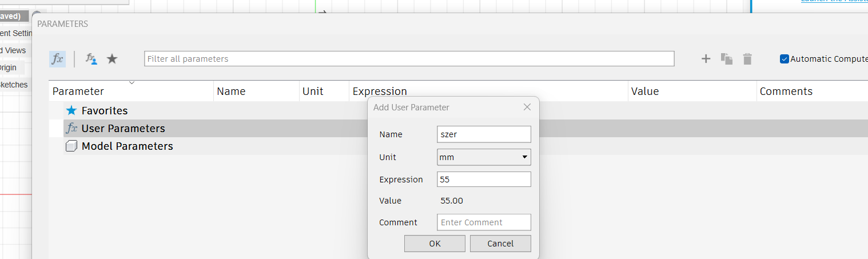Click the copy parameter icon
Screen dimensions: 868x259
coord(726,59)
